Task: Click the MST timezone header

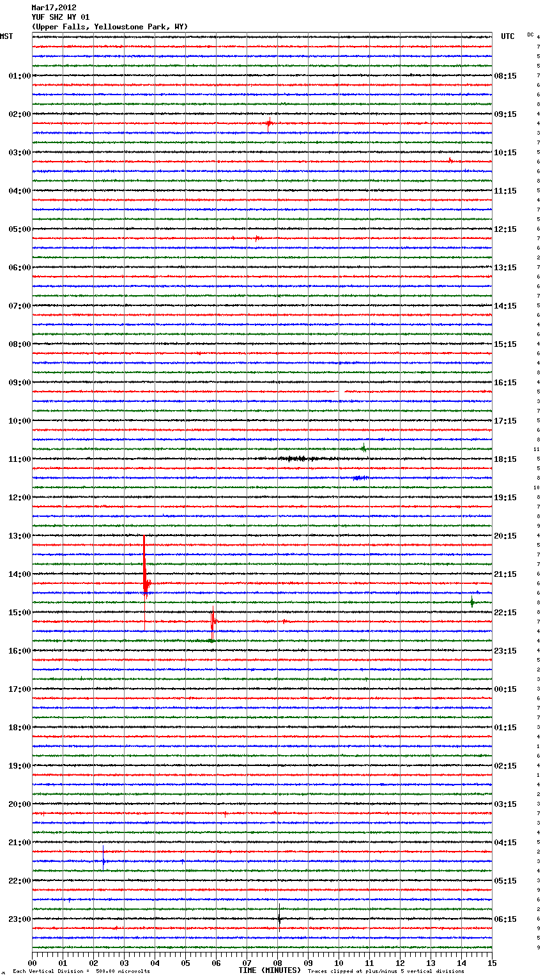Action: point(6,36)
